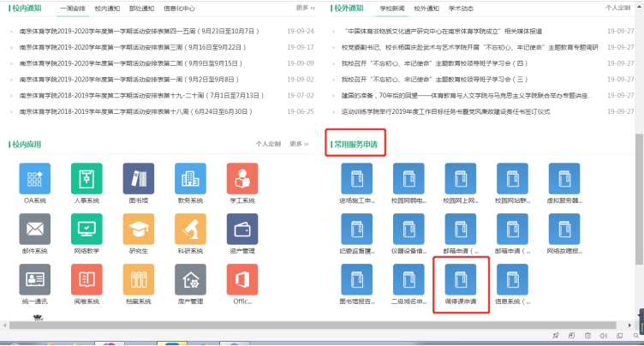Open the 信息系统 service icon
Image resolution: width=644 pixels, height=346 pixels.
tap(512, 279)
